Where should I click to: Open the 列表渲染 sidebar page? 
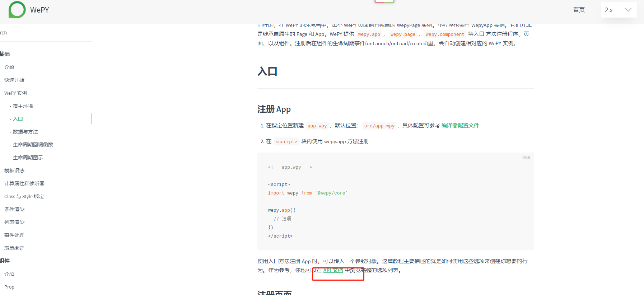(14, 222)
